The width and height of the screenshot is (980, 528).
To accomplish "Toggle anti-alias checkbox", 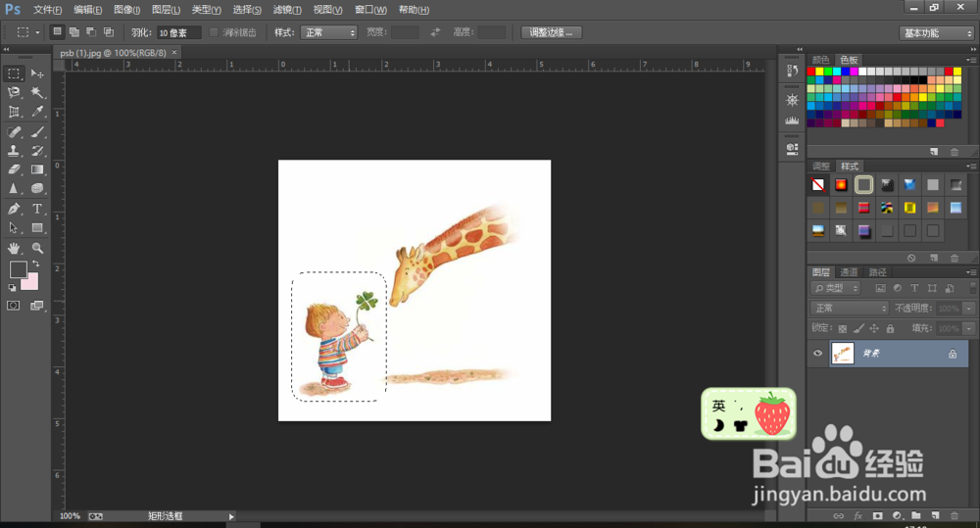I will pyautogui.click(x=214, y=32).
